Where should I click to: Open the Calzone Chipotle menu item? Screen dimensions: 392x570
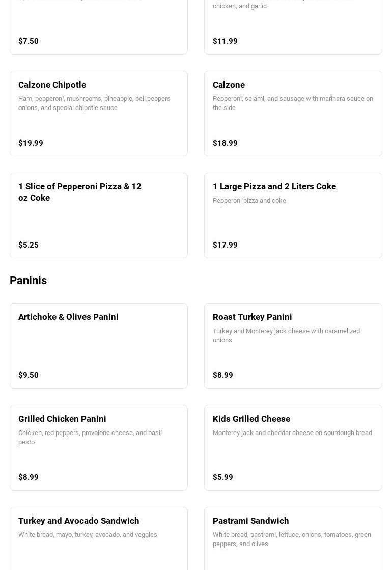(x=98, y=114)
